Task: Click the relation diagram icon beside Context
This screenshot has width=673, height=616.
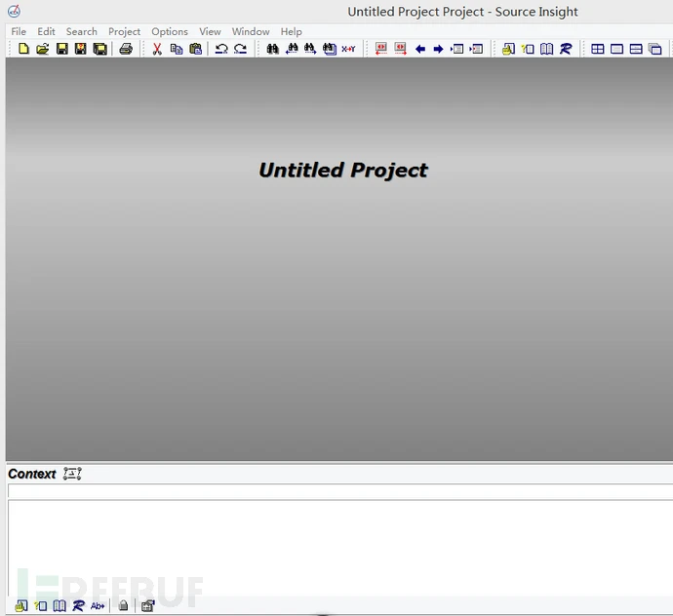Action: coord(72,474)
